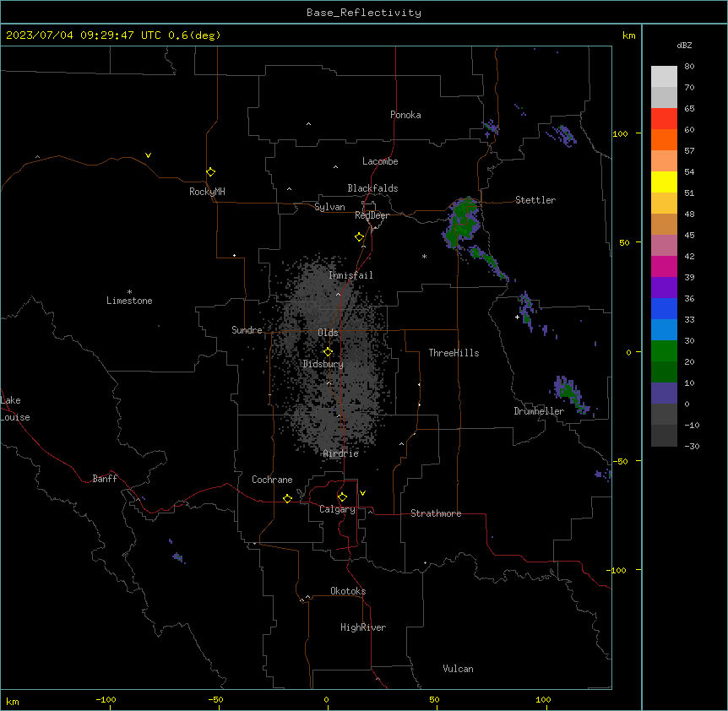This screenshot has width=728, height=711.
Task: Click the -100 tick on bottom axis
Action: pos(106,699)
